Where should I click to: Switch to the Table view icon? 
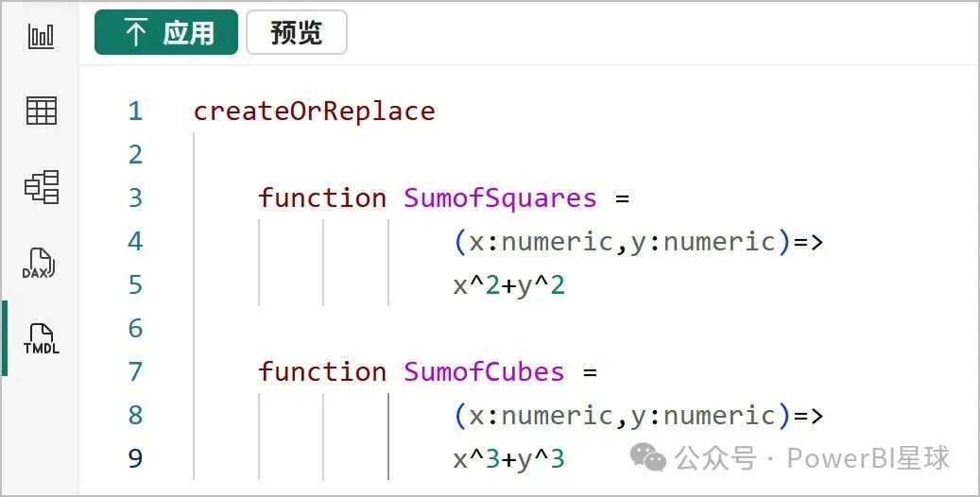tap(41, 111)
